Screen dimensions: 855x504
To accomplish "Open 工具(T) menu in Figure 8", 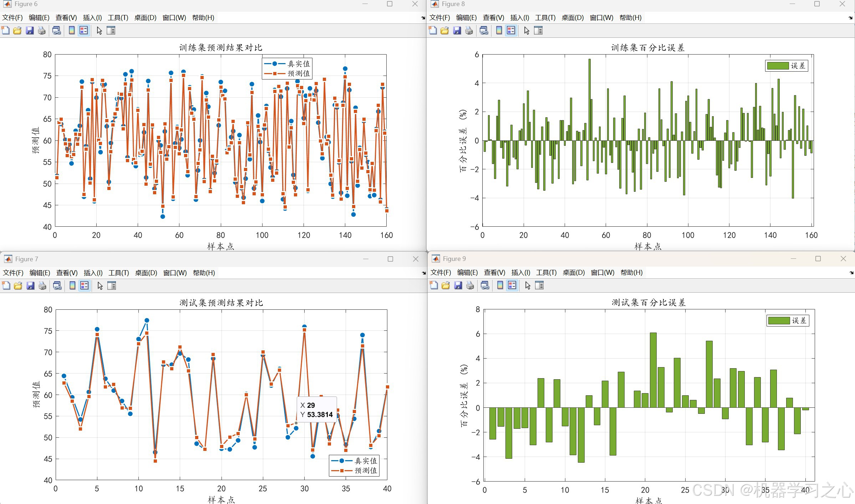I will click(545, 18).
